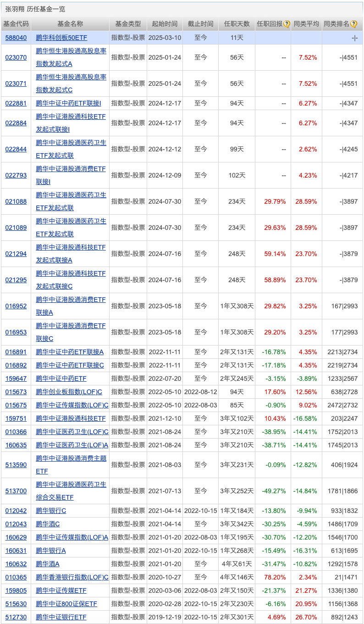The height and width of the screenshot is (624, 364).
Task: Open fund code link 021295
Action: tap(16, 280)
